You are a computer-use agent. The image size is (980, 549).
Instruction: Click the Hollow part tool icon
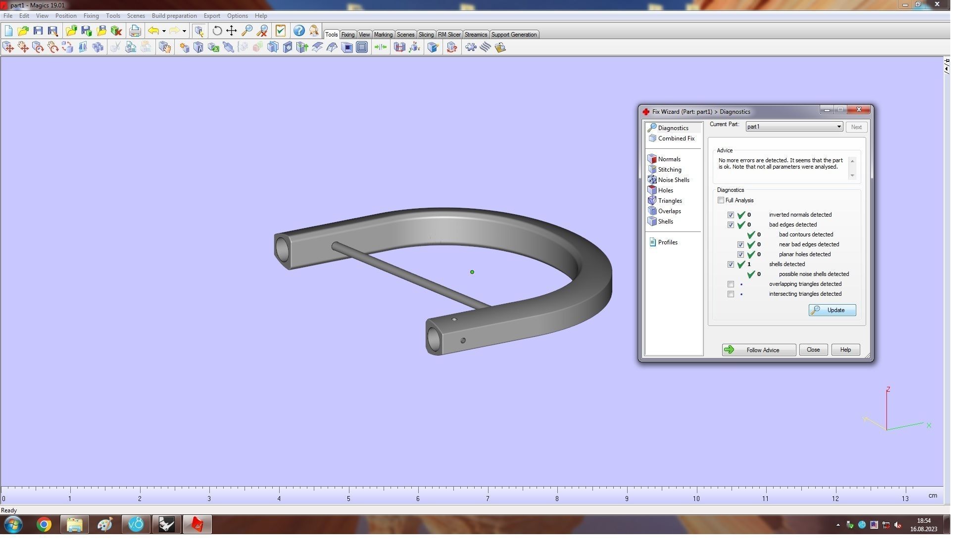[347, 47]
